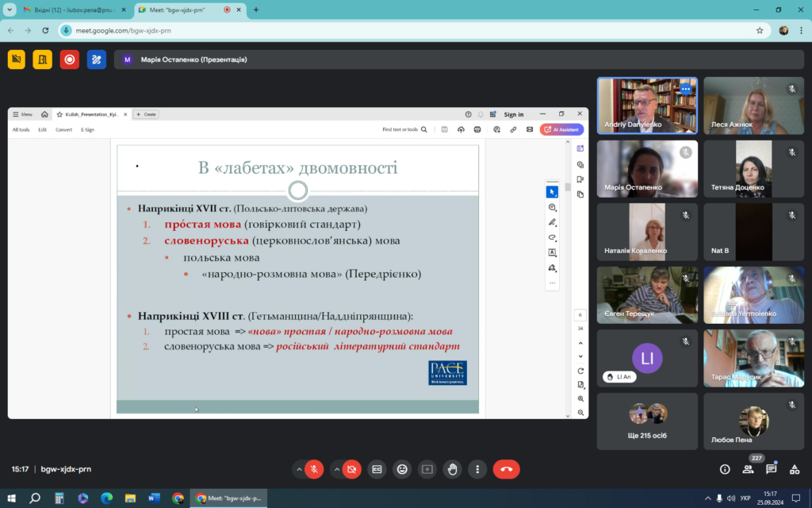Open the activities panel icon
The image size is (812, 508).
point(795,469)
